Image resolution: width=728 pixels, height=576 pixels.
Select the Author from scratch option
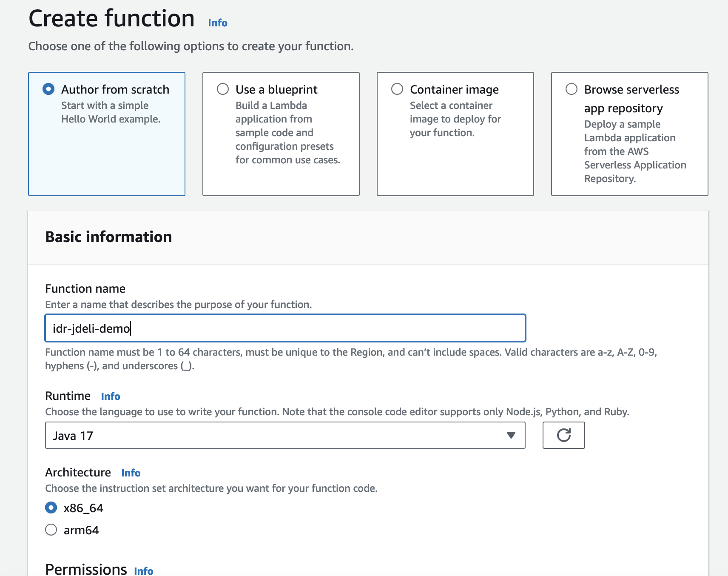[50, 89]
